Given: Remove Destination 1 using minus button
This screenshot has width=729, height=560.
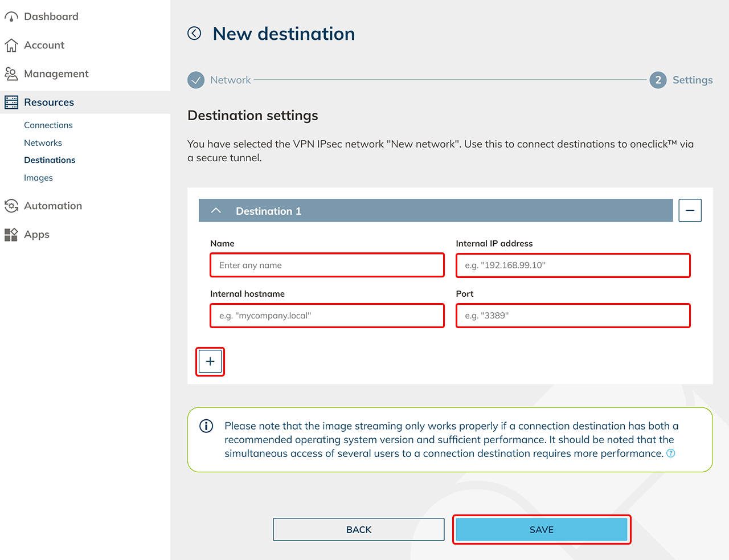Looking at the screenshot, I should pyautogui.click(x=690, y=211).
